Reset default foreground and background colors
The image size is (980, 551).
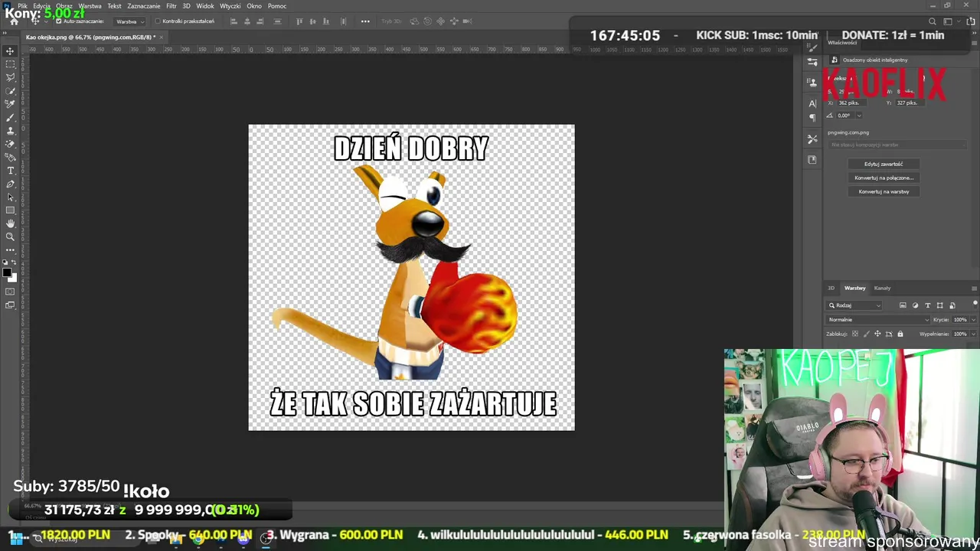click(x=5, y=262)
